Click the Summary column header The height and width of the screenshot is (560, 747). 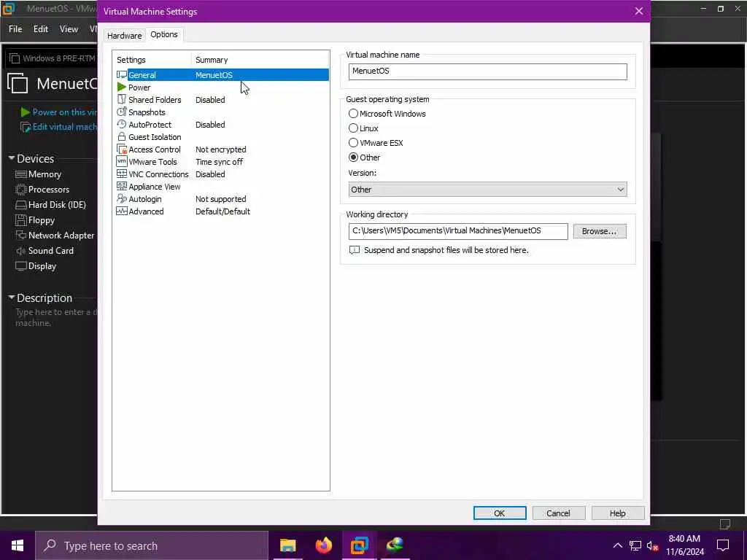pos(260,60)
